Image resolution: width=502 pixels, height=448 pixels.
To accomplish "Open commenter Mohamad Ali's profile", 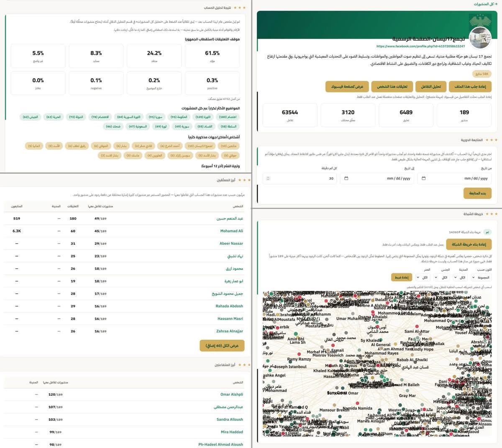I will click(232, 231).
